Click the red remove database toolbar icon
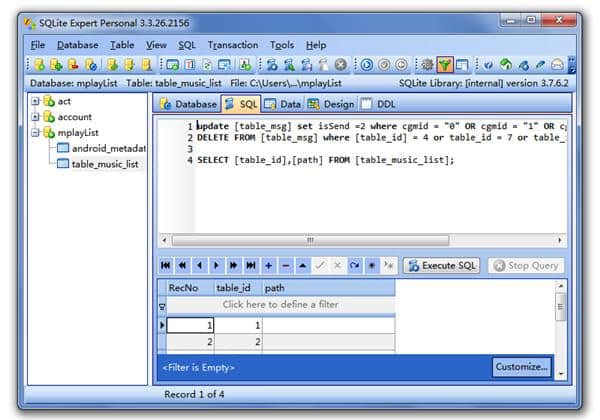 coord(73,65)
